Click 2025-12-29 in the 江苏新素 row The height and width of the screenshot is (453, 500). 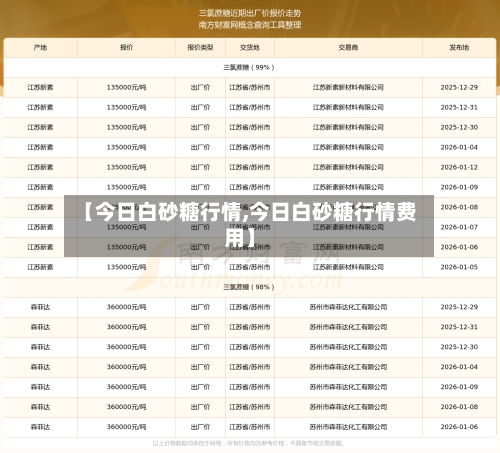pos(459,88)
